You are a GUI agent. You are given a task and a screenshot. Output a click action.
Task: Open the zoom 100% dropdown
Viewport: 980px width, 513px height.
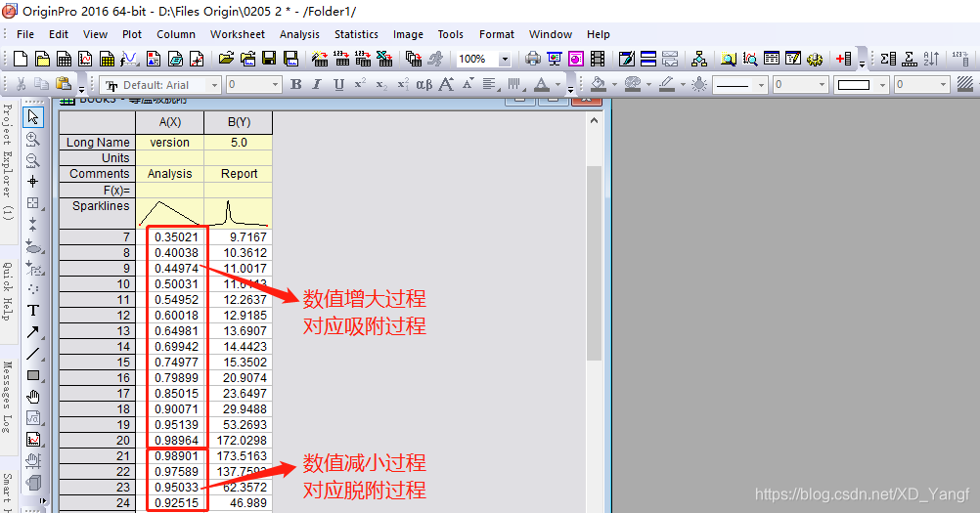[x=505, y=60]
